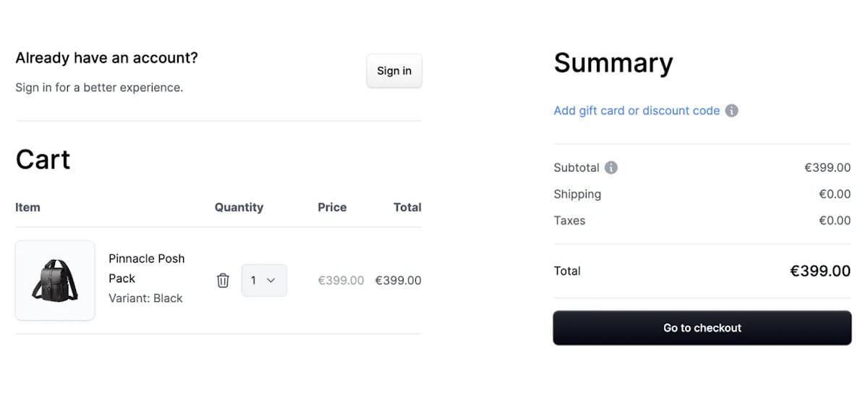Click the Already have an account heading
Image resolution: width=868 pixels, height=404 pixels.
[106, 58]
